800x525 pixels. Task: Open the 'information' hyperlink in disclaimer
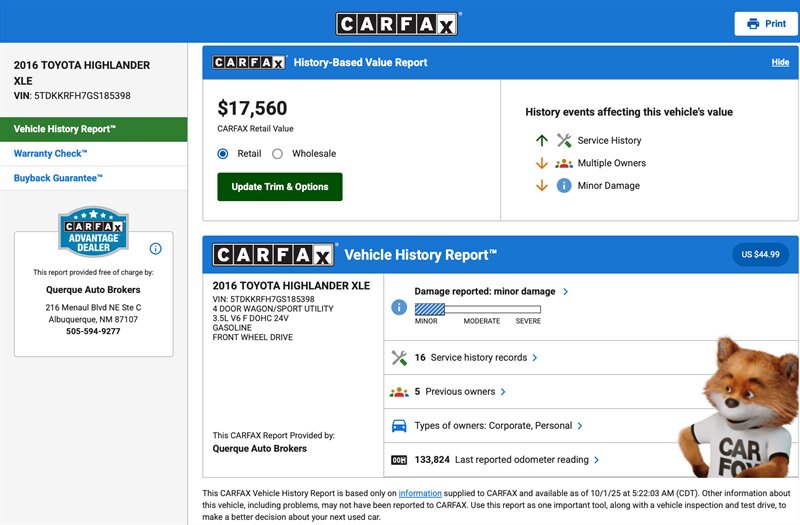(x=420, y=494)
